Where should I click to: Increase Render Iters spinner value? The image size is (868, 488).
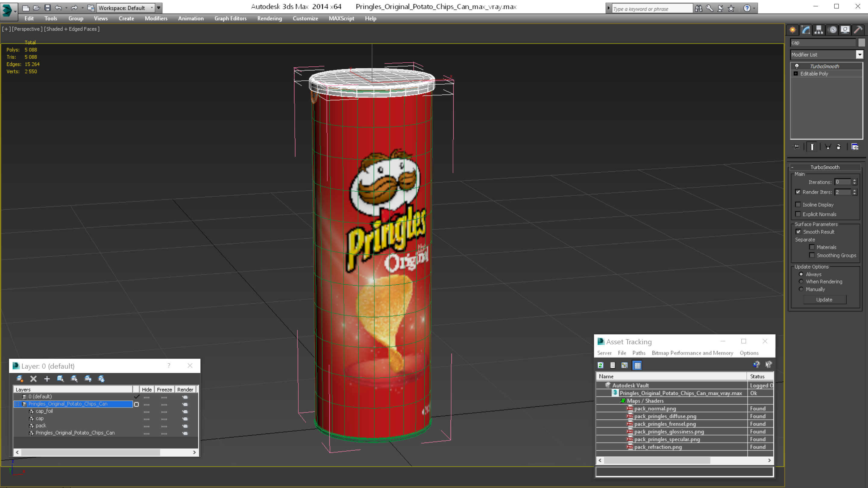(854, 190)
